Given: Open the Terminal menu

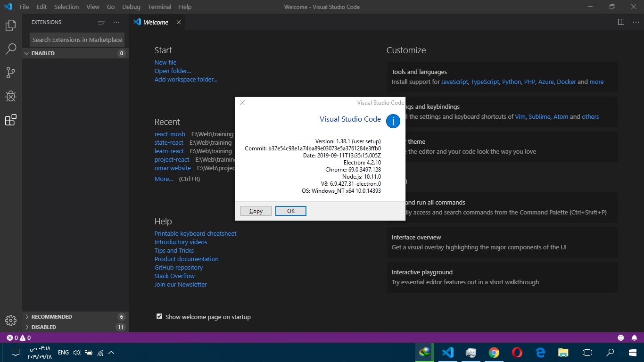Looking at the screenshot, I should point(159,7).
